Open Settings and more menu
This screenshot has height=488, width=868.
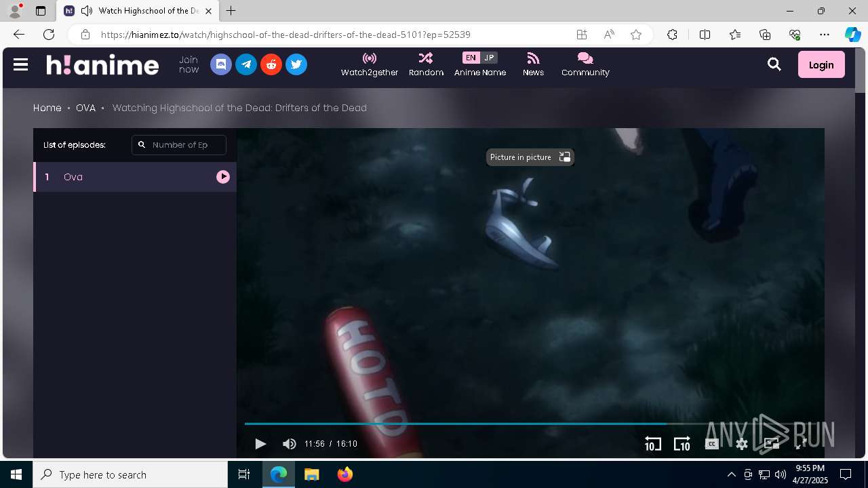pos(825,35)
